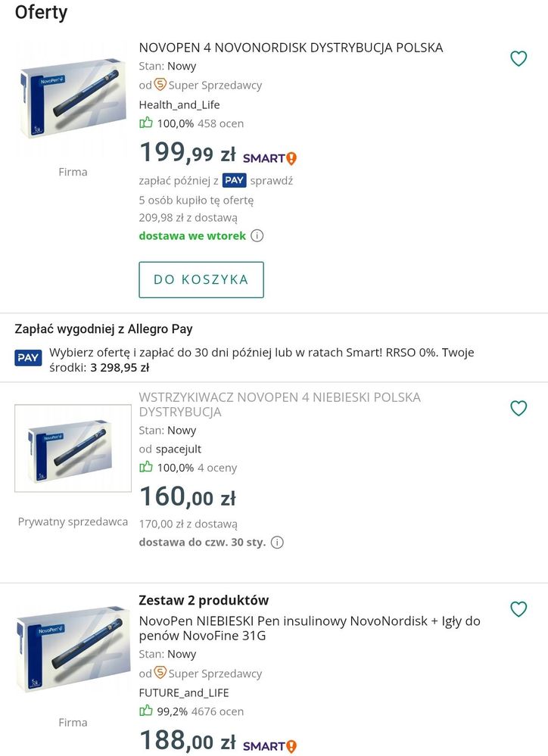Viewport: 548px width, 756px height.
Task: Click the Allegro Pay PAY logo in banner
Action: click(29, 357)
